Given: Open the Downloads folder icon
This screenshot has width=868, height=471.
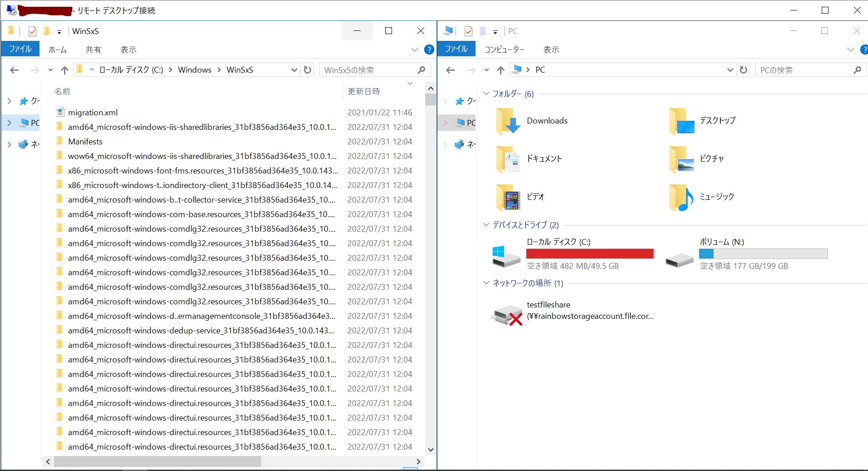Looking at the screenshot, I should coord(508,121).
